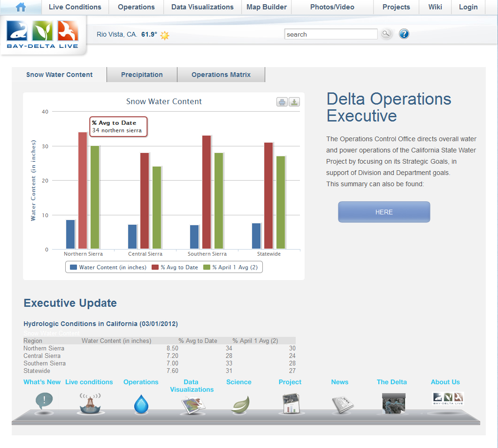Click the green legend swatch for % April 1 Avg
Image resolution: width=498 pixels, height=448 pixels.
pyautogui.click(x=207, y=267)
